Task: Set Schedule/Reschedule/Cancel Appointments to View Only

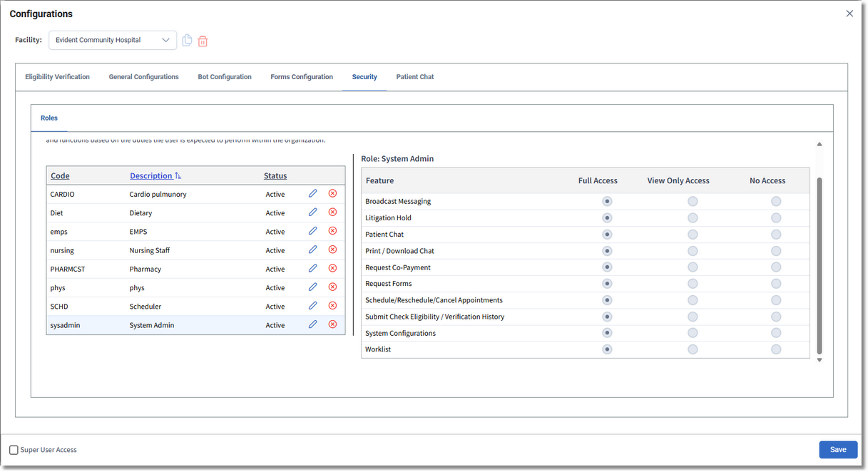Action: coord(693,300)
